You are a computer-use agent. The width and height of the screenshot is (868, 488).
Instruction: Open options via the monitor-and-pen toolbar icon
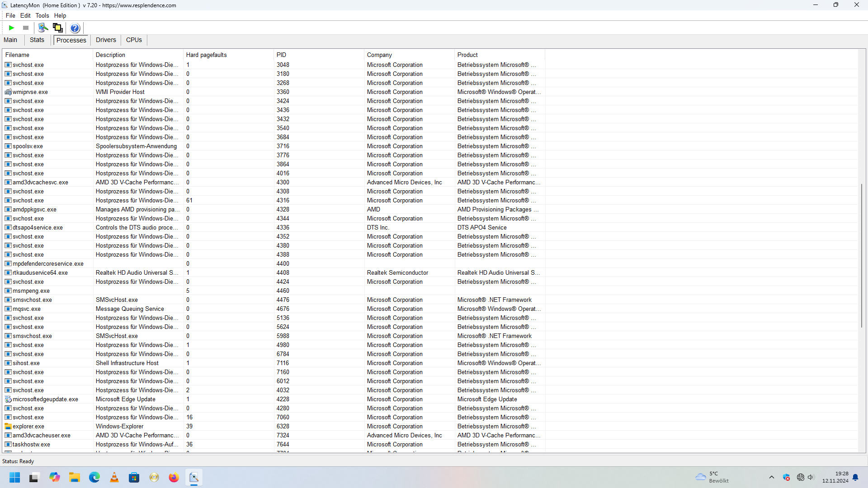coord(43,28)
